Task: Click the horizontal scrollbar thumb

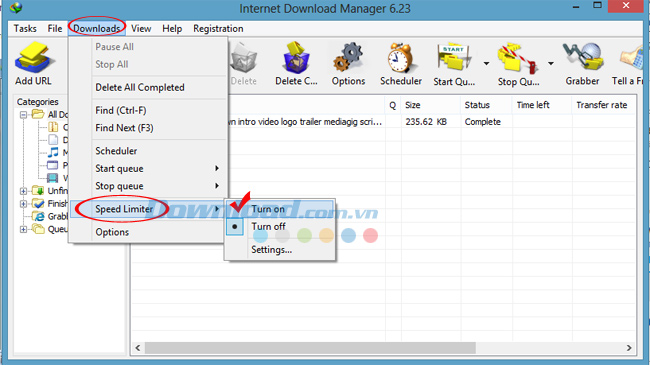Action: tap(310, 348)
